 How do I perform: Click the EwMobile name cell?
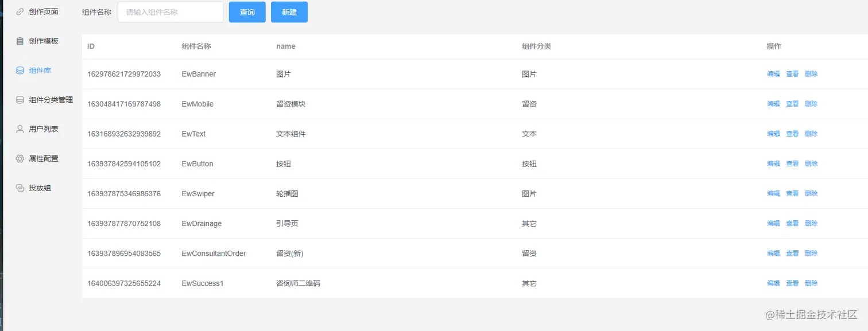coord(197,104)
